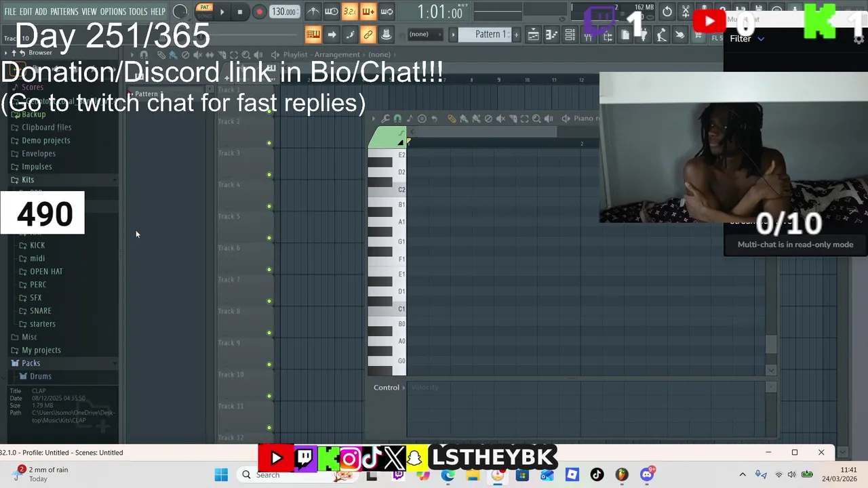Click the Piano roll vertical scrollbar handle
The height and width of the screenshot is (488, 868).
coord(771,344)
